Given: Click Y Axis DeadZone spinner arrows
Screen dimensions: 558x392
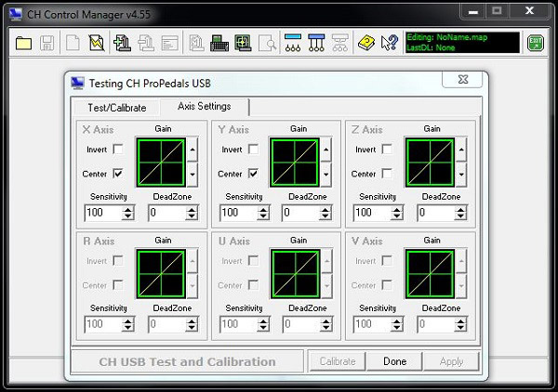Looking at the screenshot, I should (325, 213).
